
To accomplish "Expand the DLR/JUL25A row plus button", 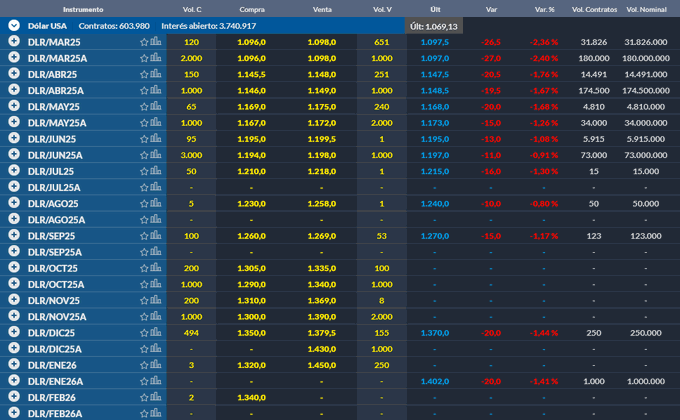I will pyautogui.click(x=14, y=187).
